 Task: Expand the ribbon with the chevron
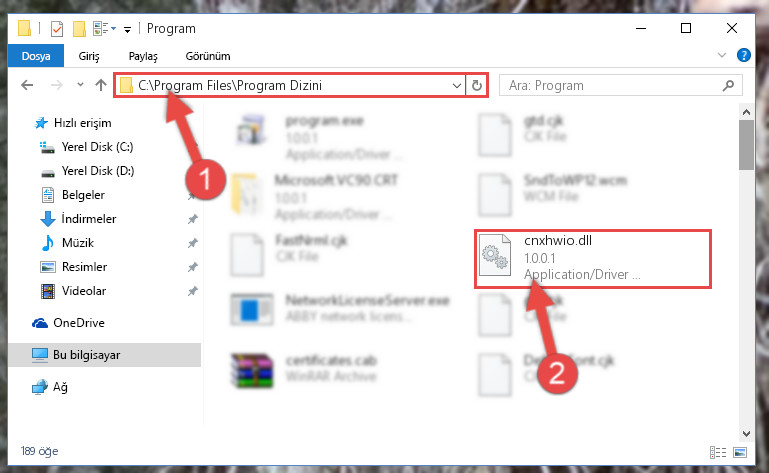coord(721,55)
